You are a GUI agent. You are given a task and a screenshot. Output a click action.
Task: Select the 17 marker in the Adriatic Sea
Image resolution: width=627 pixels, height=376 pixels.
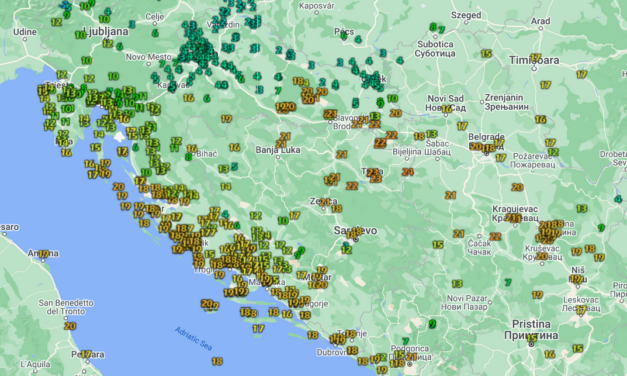coord(258,329)
